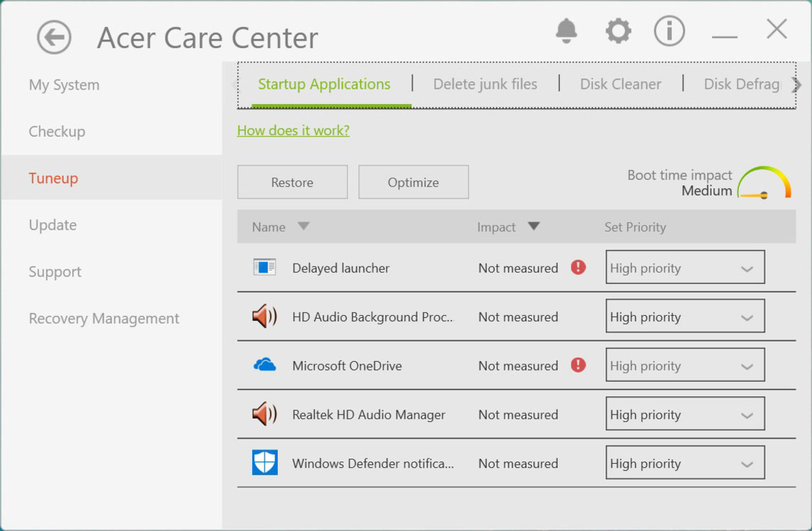Open My System in the sidebar
This screenshot has width=812, height=531.
tap(64, 85)
